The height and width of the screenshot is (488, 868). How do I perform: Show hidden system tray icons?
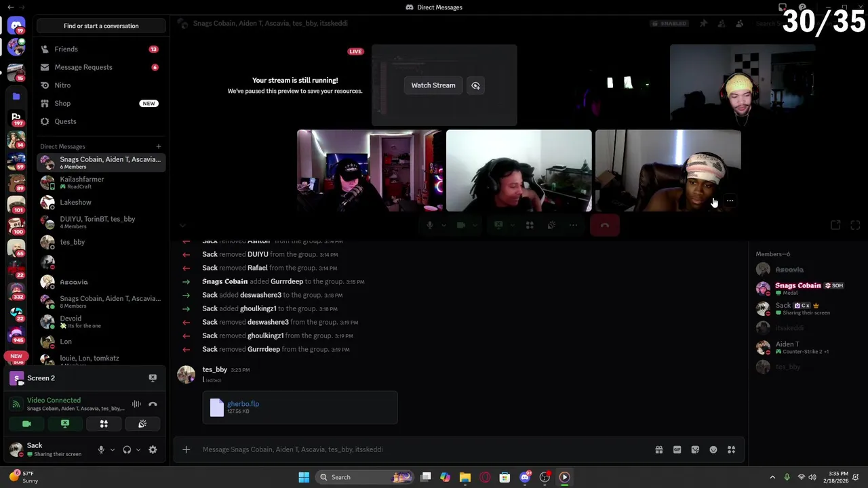tap(772, 477)
